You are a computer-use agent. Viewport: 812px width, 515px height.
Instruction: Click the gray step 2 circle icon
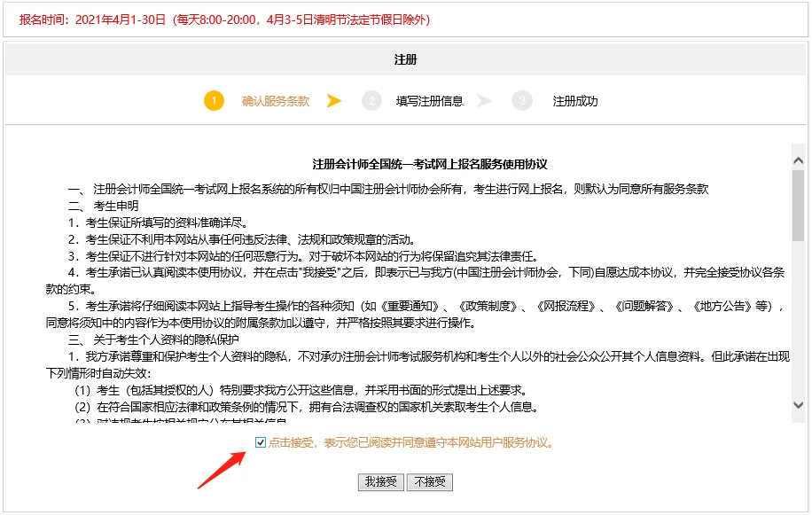pyautogui.click(x=371, y=101)
